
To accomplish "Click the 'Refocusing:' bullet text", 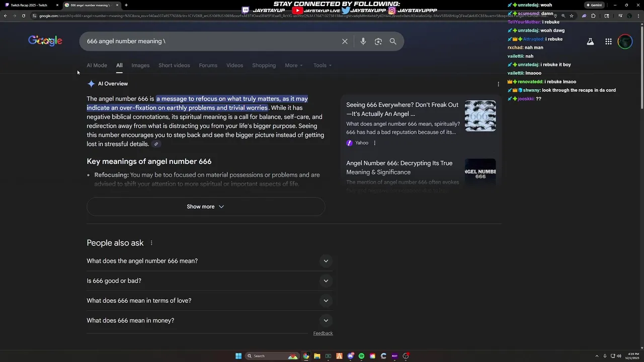I will (112, 175).
